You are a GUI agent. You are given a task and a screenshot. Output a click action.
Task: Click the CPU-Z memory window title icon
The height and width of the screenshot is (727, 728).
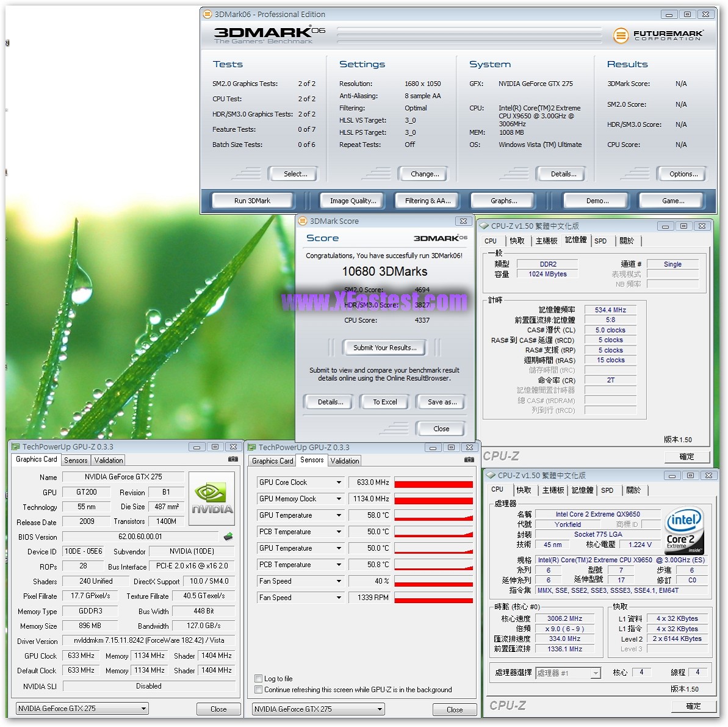485,226
